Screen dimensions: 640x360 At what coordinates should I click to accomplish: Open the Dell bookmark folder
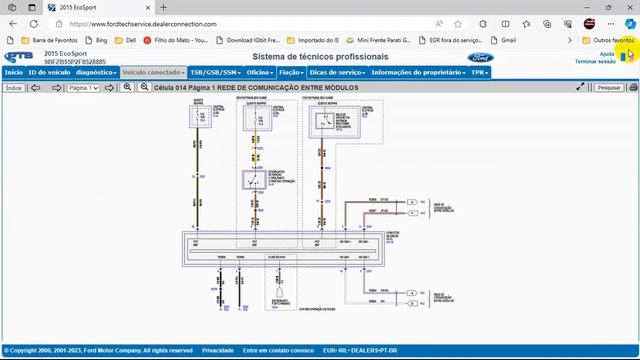tap(125, 40)
